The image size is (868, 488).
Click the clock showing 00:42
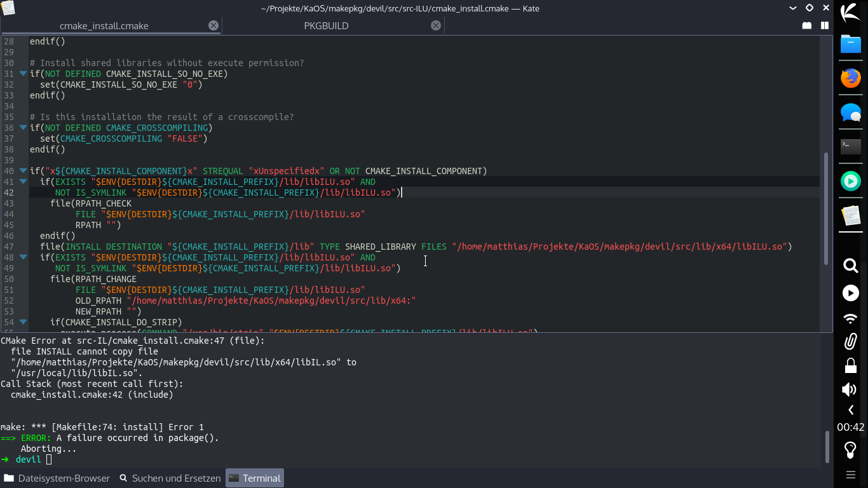click(x=851, y=427)
